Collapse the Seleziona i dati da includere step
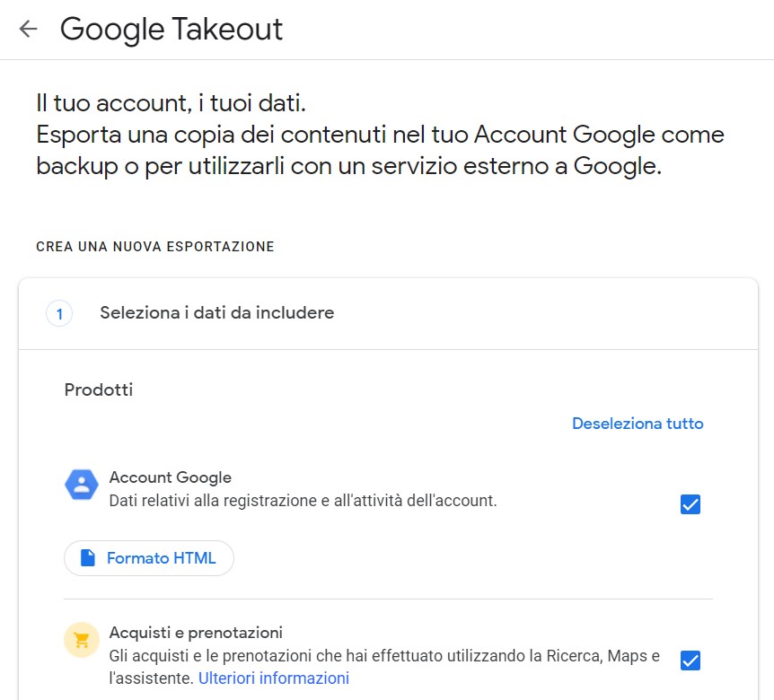This screenshot has height=700, width=774. click(388, 314)
